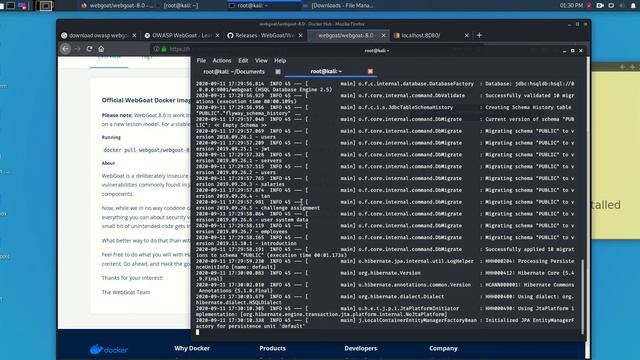The width and height of the screenshot is (640, 360).
Task: Click 'org.hibernate.Version' in terminal log
Action: 389,273
